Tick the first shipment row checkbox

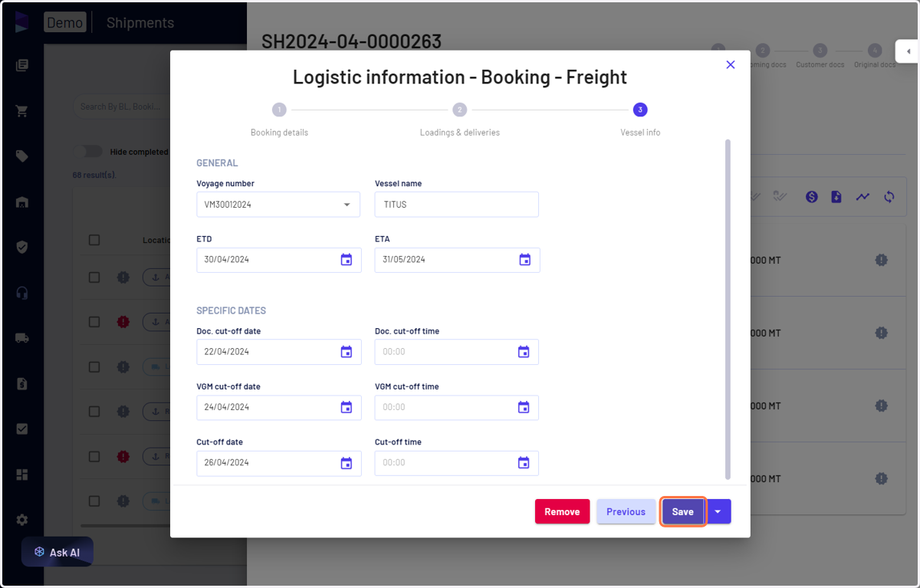(x=94, y=278)
